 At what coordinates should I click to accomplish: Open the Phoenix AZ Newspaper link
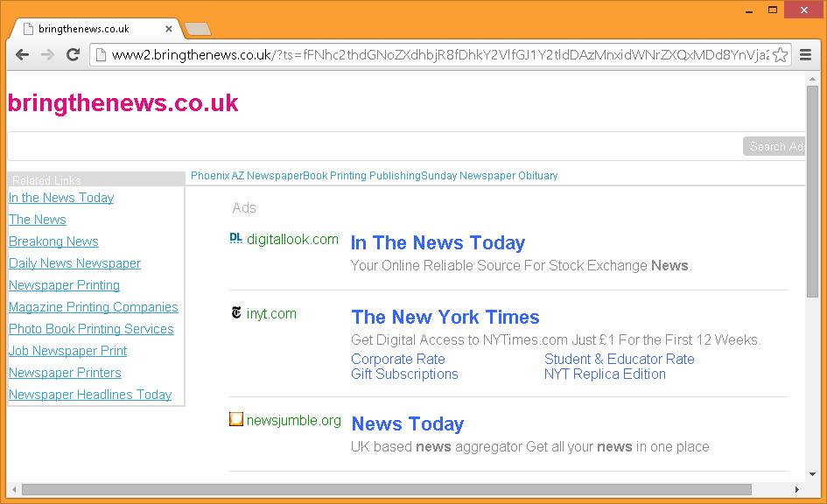(247, 176)
